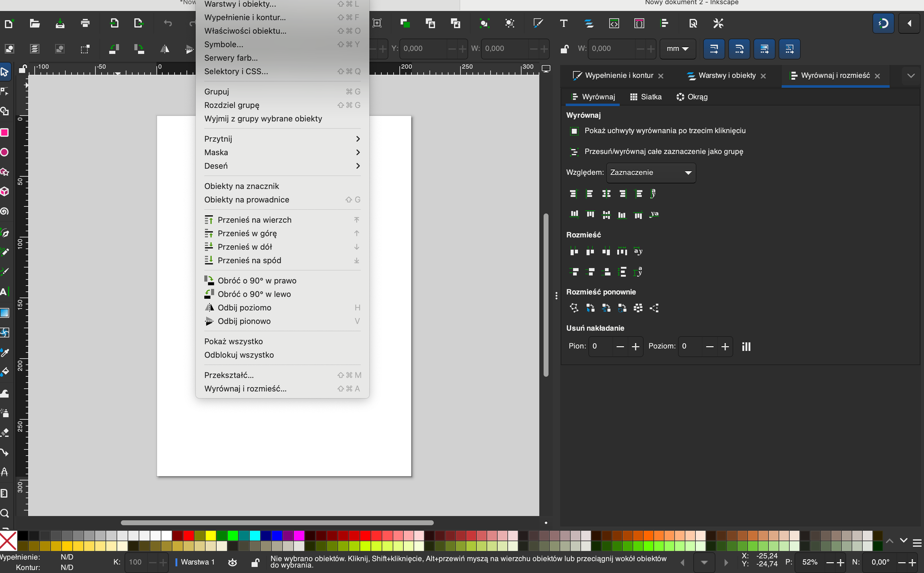Click the no-color X swatch
The height and width of the screenshot is (573, 924).
pyautogui.click(x=8, y=541)
